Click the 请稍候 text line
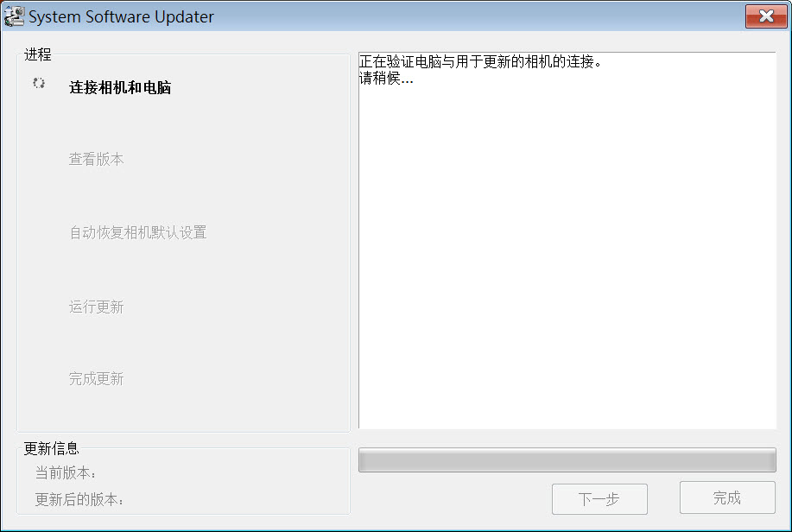Viewport: 792px width, 532px height. [x=386, y=79]
